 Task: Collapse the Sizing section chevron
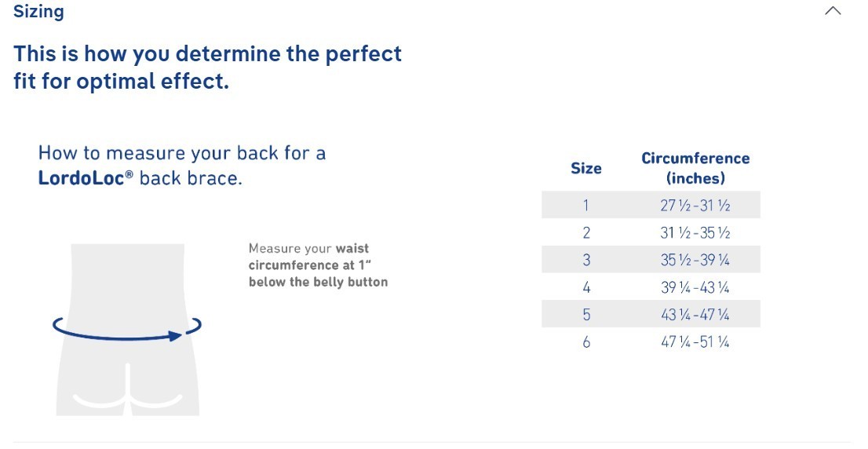click(833, 11)
